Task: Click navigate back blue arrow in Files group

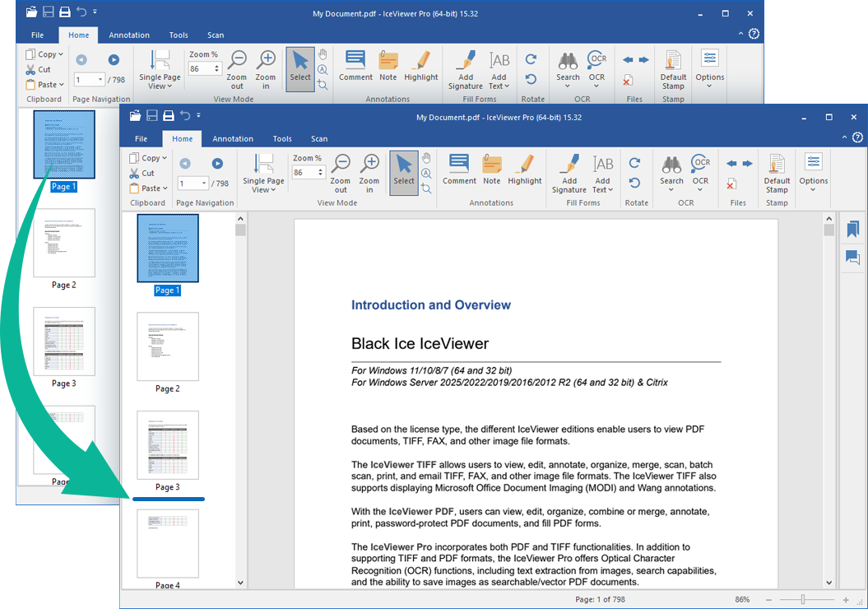Action: [x=731, y=163]
